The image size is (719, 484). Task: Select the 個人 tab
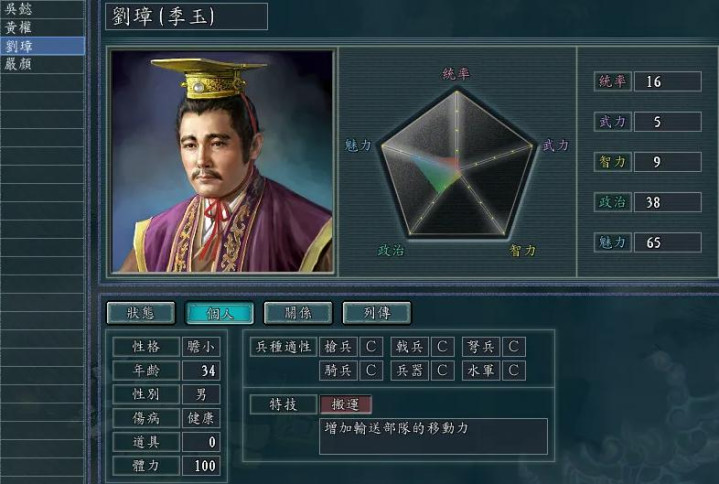tap(220, 313)
